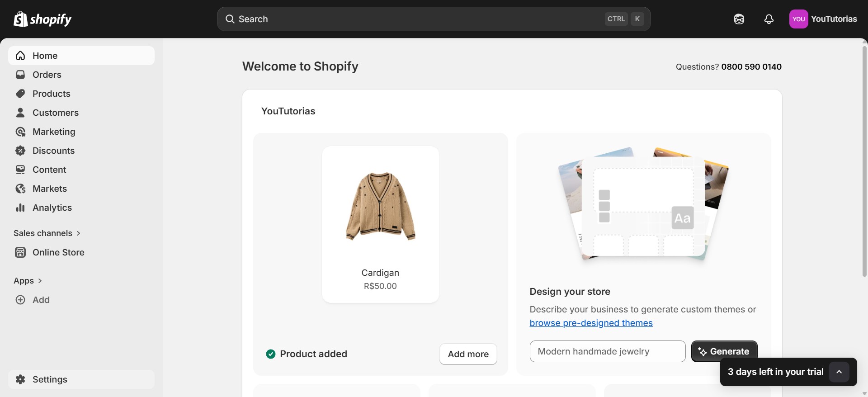Click the CTRL shortcut key badge
Viewport: 868px width, 397px height.
(x=616, y=19)
